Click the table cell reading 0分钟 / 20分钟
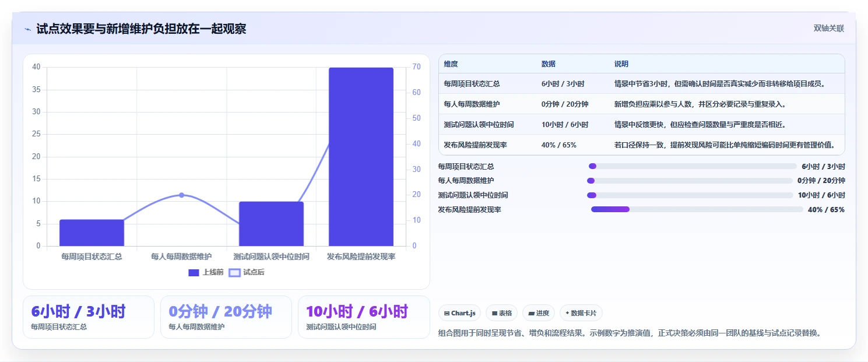 (x=565, y=104)
